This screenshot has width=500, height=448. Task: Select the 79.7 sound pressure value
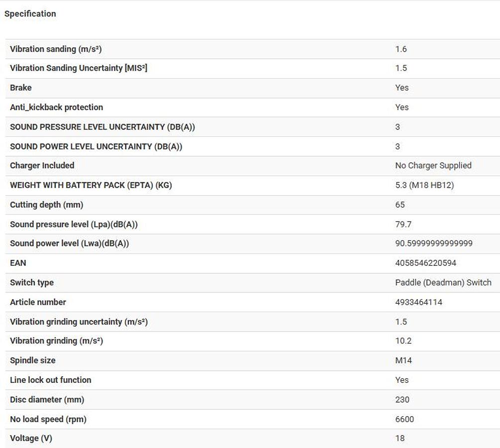point(403,224)
